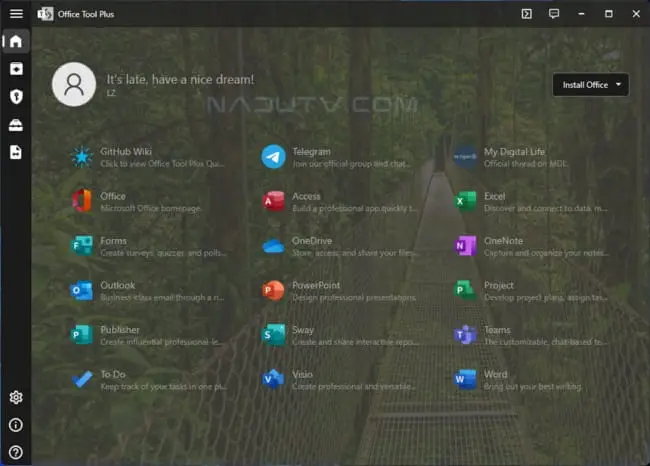Click the Outlook app icon
The image size is (650, 466).
tap(82, 290)
